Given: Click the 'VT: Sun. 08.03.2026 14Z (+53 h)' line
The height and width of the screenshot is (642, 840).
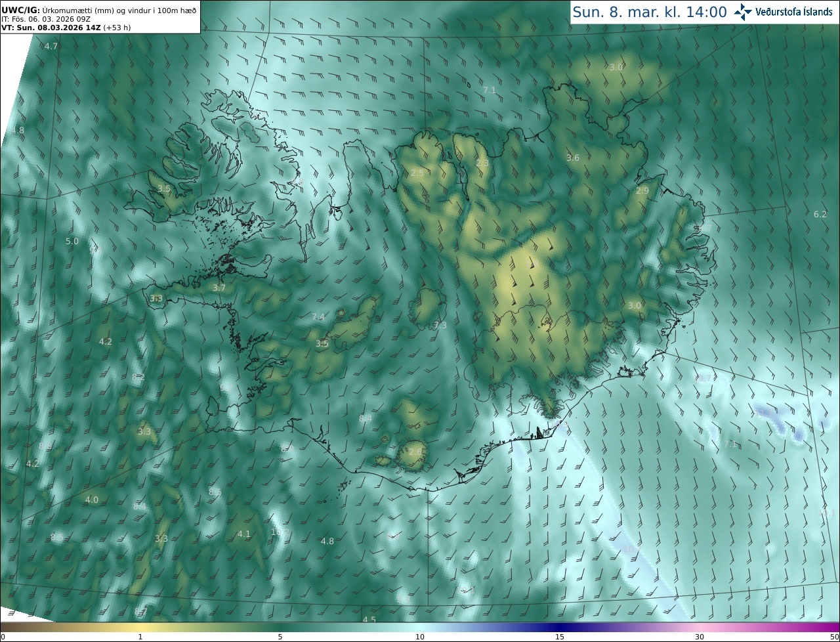Looking at the screenshot, I should pos(66,28).
